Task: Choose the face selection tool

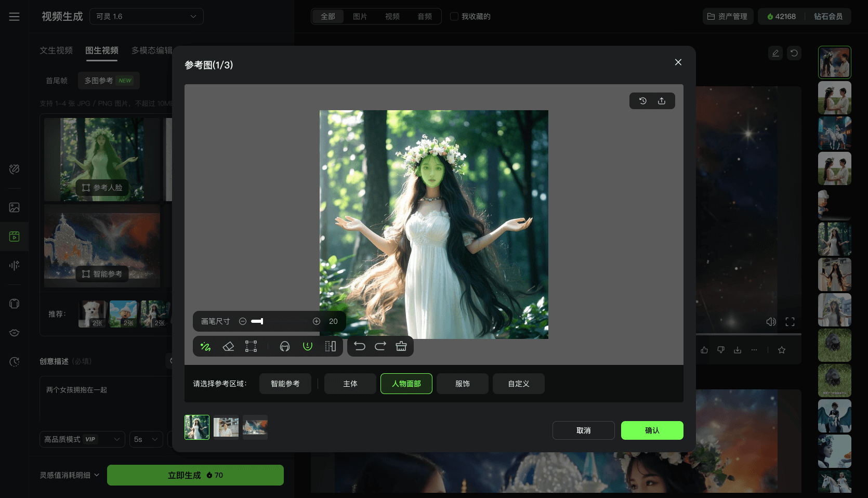Action: click(308, 346)
